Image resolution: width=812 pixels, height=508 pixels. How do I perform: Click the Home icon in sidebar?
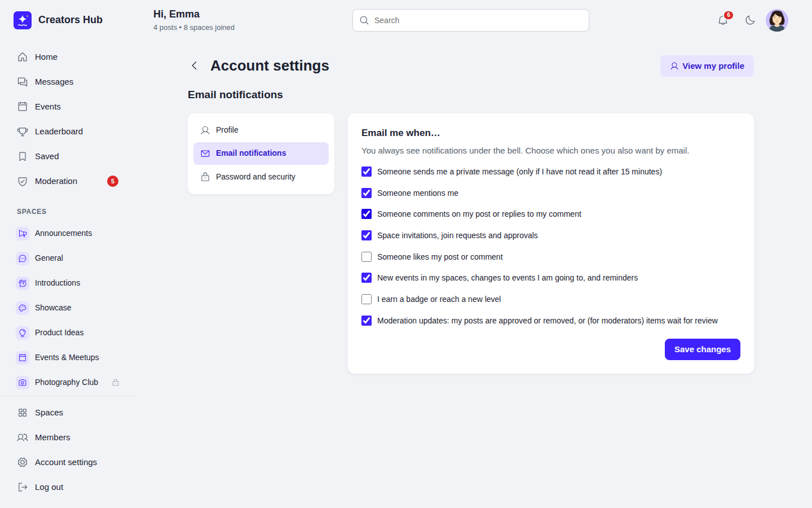point(23,57)
